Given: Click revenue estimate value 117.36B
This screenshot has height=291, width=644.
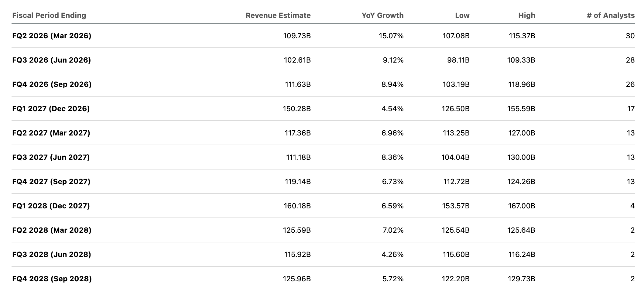Looking at the screenshot, I should pyautogui.click(x=298, y=133).
